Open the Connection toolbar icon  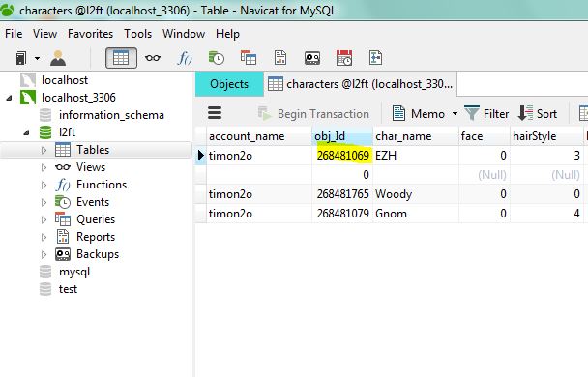21,58
